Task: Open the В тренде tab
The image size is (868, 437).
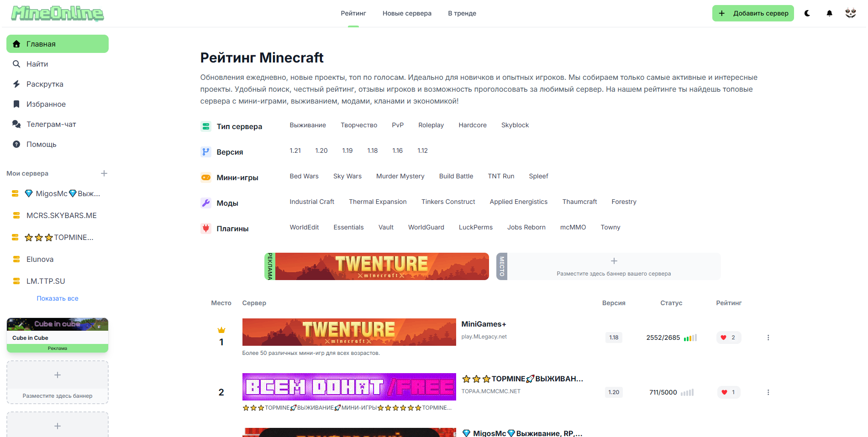Action: [462, 13]
